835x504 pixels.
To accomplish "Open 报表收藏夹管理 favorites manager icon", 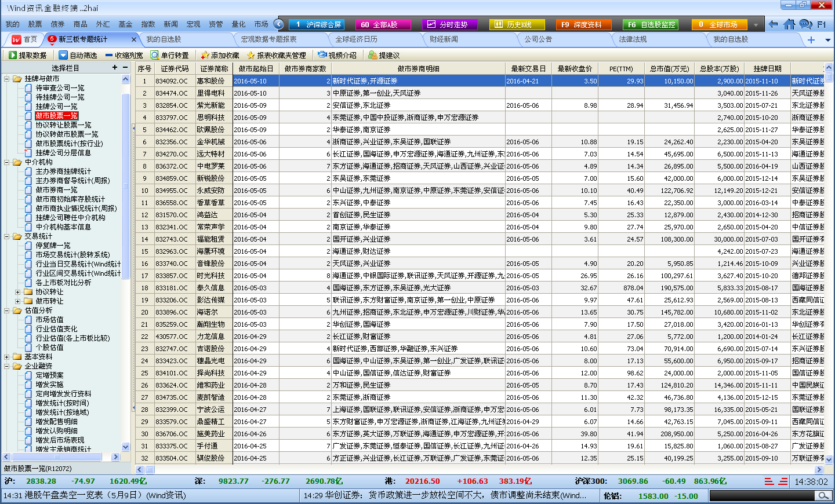I will point(252,56).
